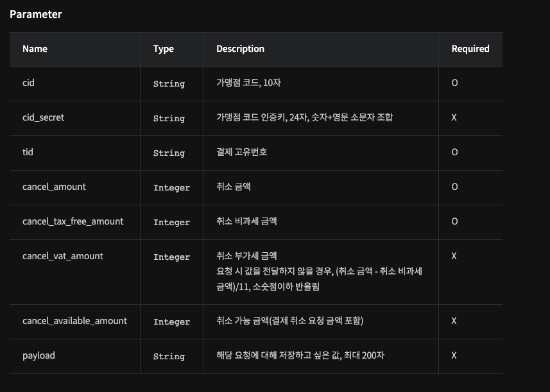The height and width of the screenshot is (392, 550).
Task: Select the 'Description' column header
Action: coord(240,49)
